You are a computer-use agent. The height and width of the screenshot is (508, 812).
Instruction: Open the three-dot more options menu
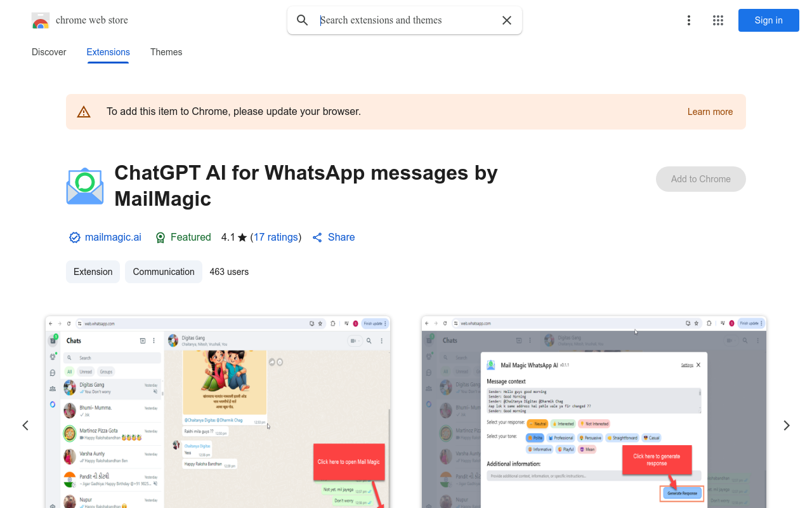pyautogui.click(x=689, y=20)
